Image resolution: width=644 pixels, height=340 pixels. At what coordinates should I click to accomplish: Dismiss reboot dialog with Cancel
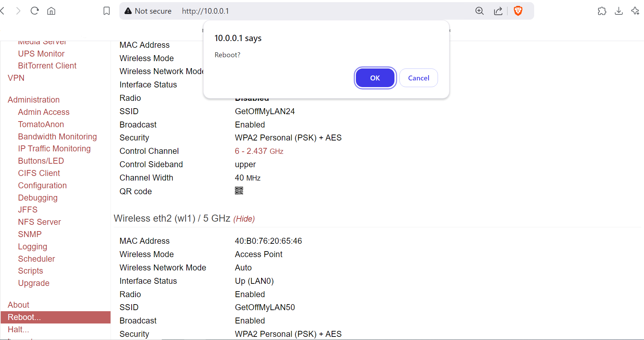pyautogui.click(x=419, y=78)
